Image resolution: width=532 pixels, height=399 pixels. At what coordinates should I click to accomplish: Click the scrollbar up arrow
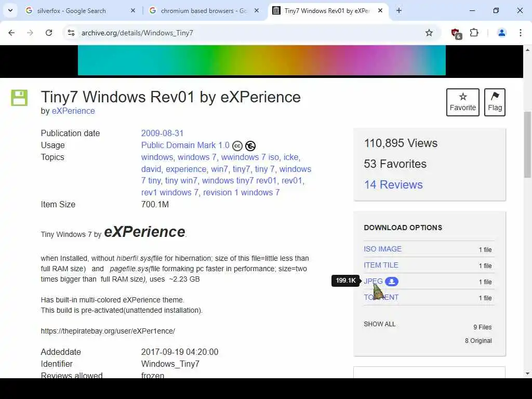(527, 49)
